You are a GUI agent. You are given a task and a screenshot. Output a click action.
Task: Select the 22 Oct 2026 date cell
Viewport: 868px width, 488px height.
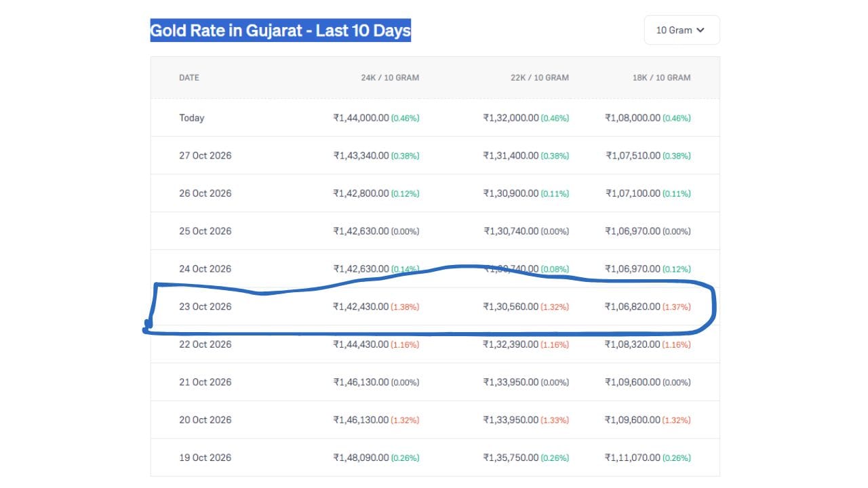tap(205, 344)
